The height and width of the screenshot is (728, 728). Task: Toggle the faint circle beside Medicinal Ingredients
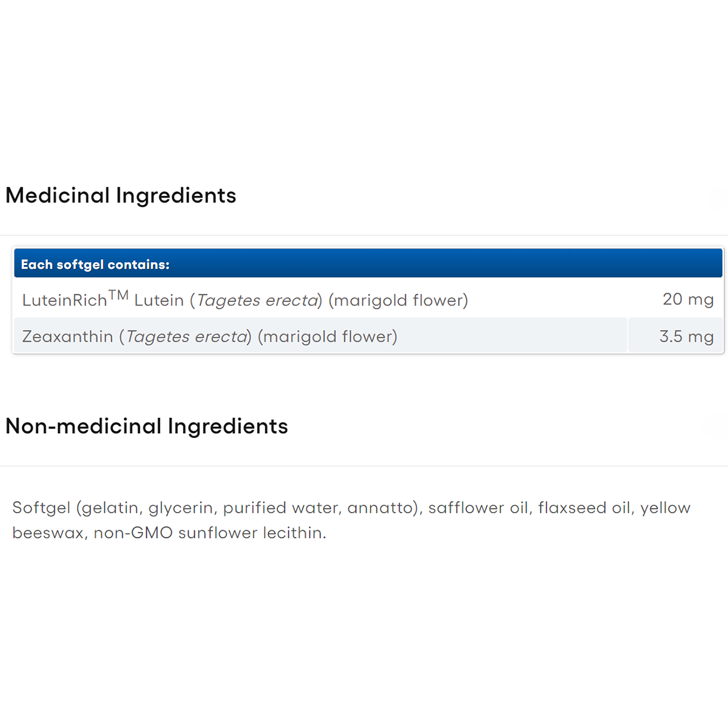pyautogui.click(x=719, y=197)
